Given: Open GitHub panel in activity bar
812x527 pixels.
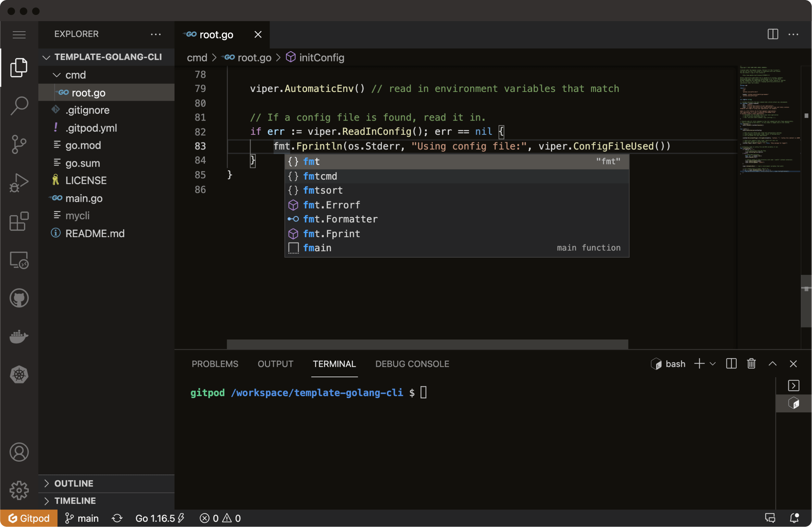Looking at the screenshot, I should point(19,298).
